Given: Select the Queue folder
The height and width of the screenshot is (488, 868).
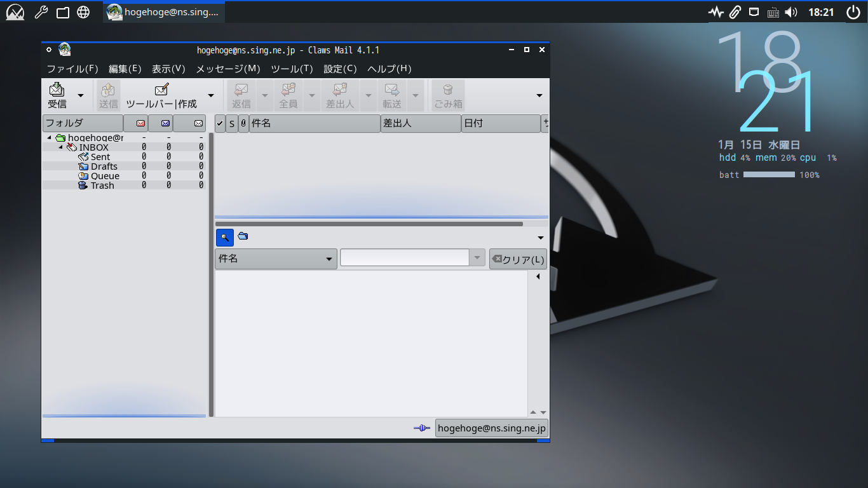Looking at the screenshot, I should 105,176.
